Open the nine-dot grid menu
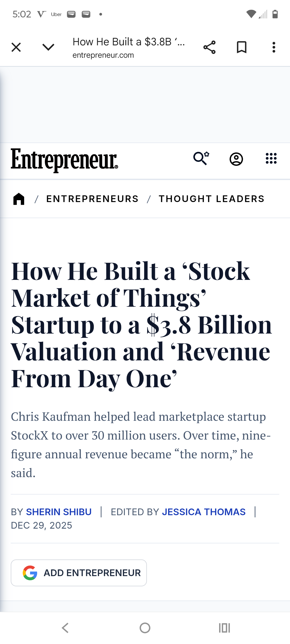Image resolution: width=290 pixels, height=644 pixels. (271, 159)
